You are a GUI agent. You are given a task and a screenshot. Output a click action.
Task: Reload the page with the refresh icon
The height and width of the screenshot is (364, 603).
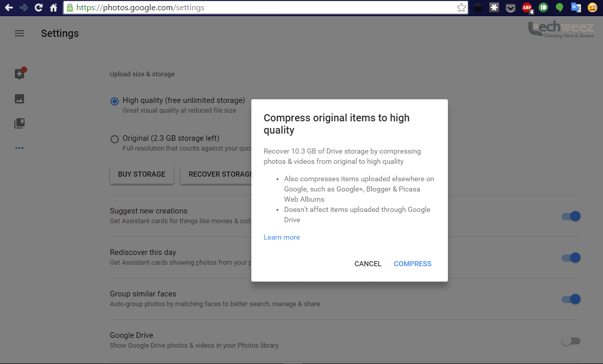click(x=38, y=7)
